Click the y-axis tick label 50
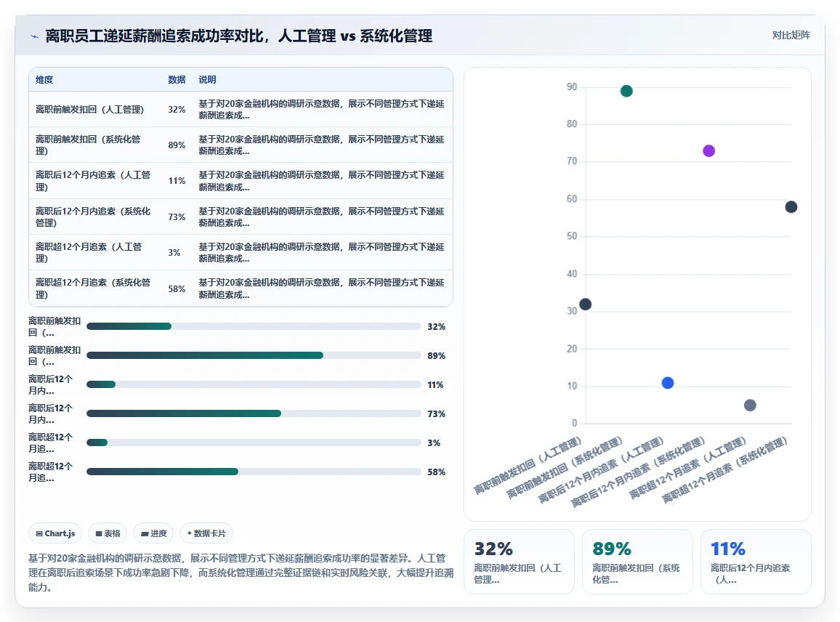840x622 pixels. (572, 236)
